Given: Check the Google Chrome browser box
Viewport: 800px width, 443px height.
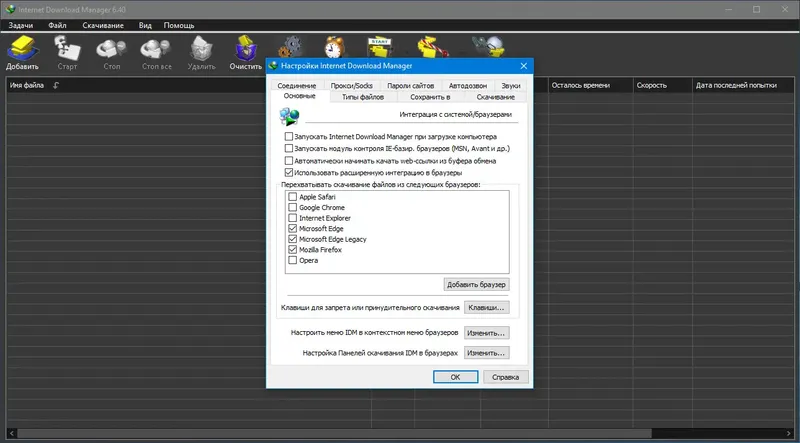Looking at the screenshot, I should click(x=292, y=207).
